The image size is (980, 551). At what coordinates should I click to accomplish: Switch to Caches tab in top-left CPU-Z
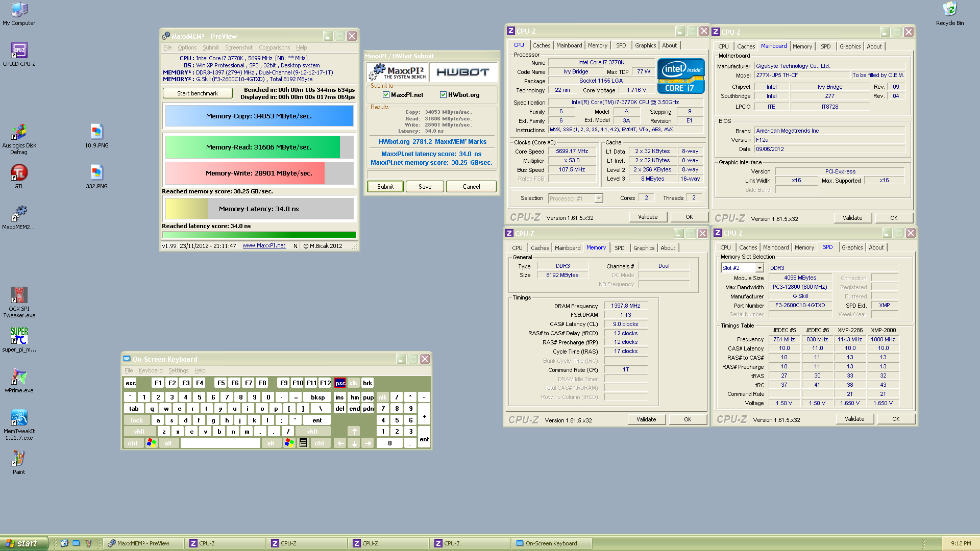click(x=541, y=45)
